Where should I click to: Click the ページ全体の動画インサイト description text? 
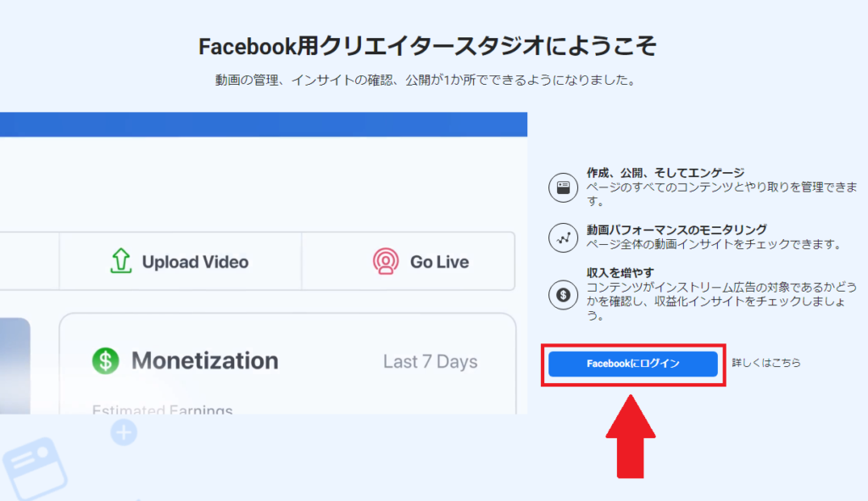[714, 244]
